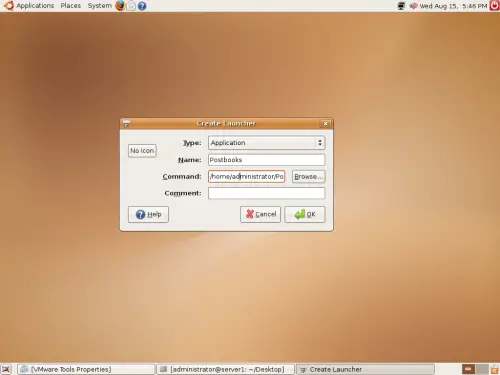The image size is (500, 375).
Task: Click the clock showing Wed Aug 15
Action: click(453, 6)
